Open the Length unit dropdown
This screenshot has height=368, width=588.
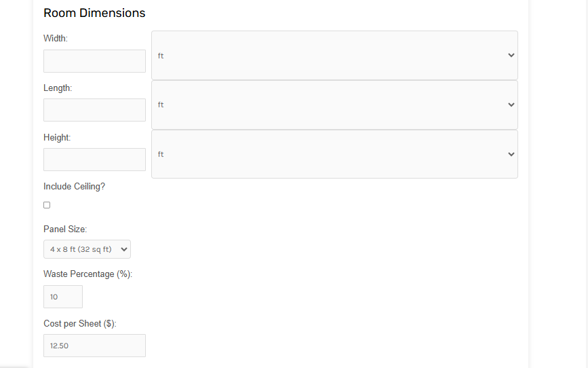334,105
